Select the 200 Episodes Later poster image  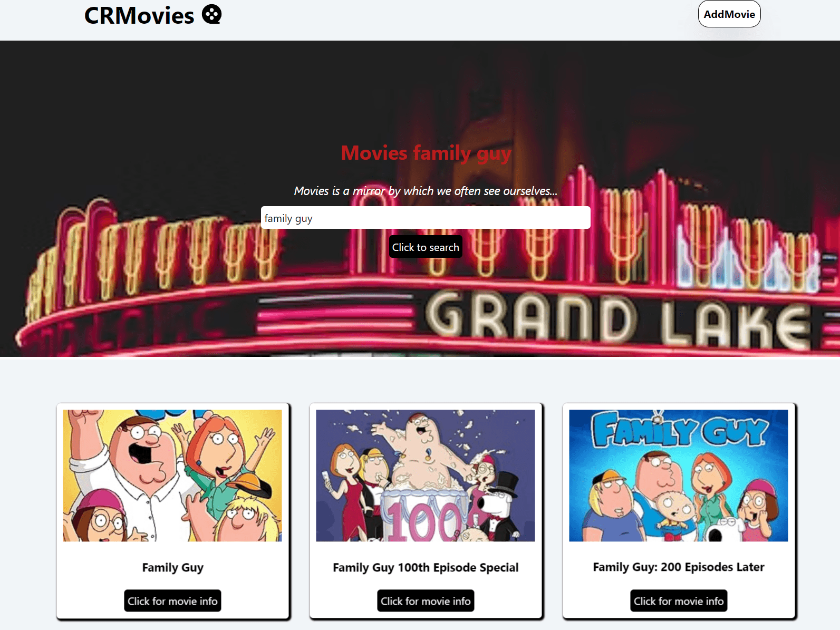679,476
